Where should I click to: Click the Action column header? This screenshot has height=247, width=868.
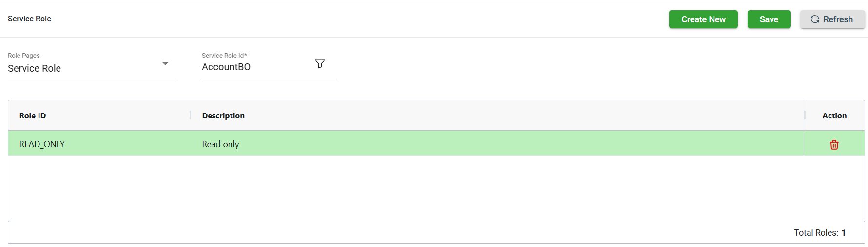pos(834,116)
